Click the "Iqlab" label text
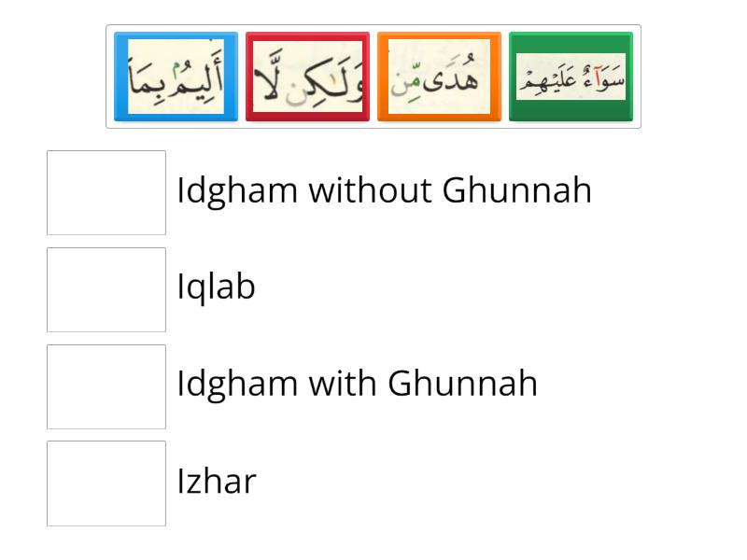The image size is (747, 560). tap(216, 287)
